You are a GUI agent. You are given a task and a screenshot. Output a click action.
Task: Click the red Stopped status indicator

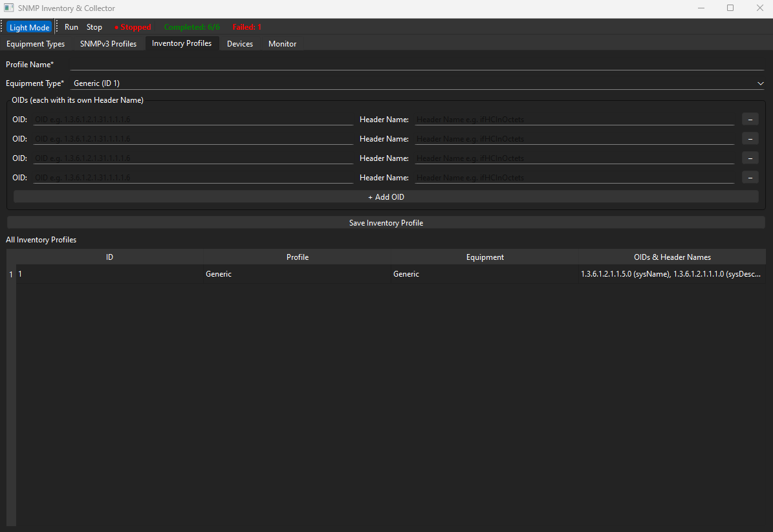(x=132, y=27)
